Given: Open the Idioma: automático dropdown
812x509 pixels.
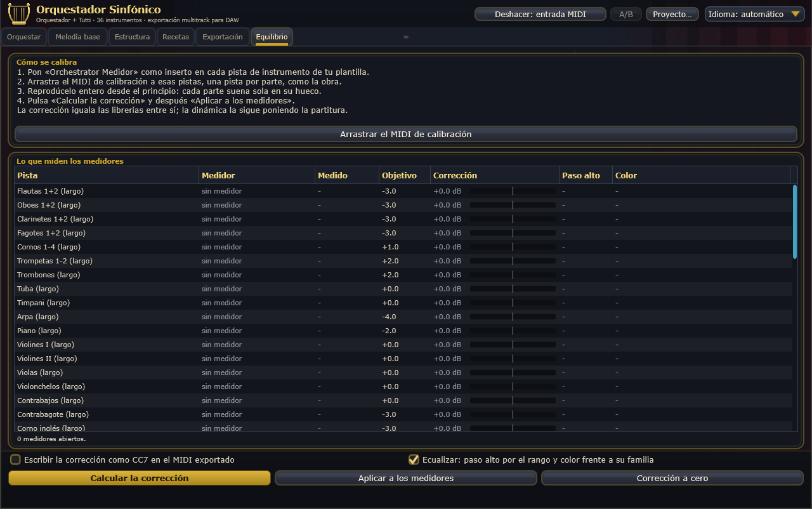Looking at the screenshot, I should 754,14.
